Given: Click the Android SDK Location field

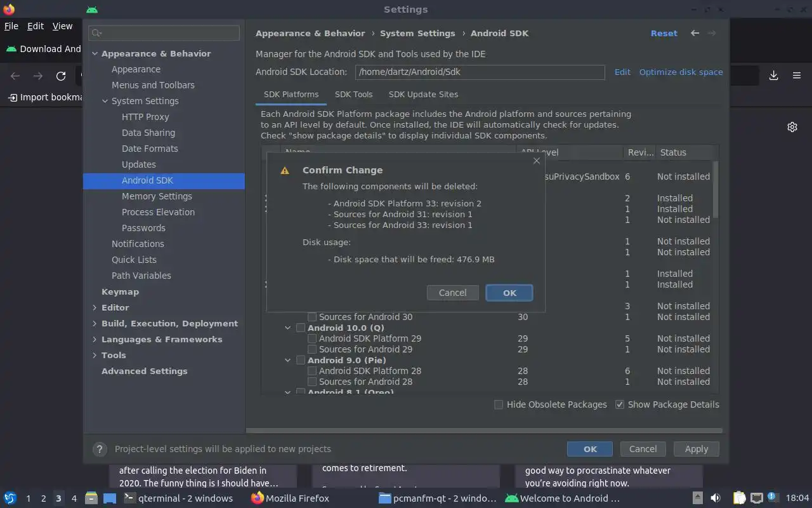Looking at the screenshot, I should click(480, 72).
